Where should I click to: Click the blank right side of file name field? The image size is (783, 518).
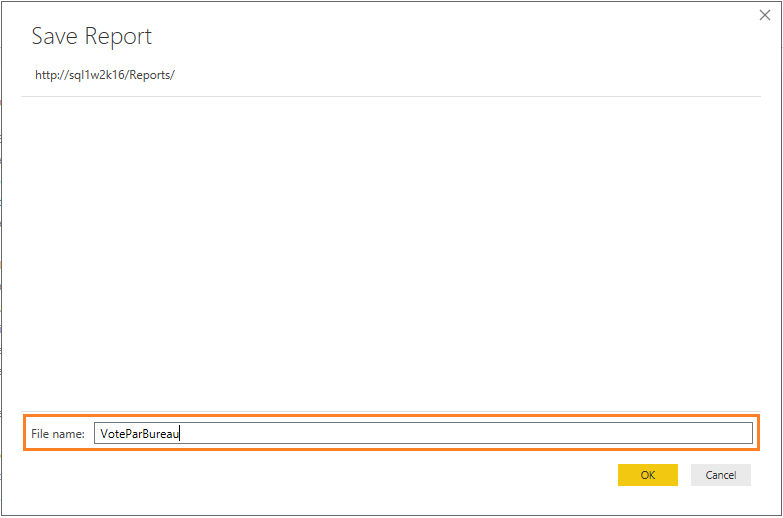point(464,433)
